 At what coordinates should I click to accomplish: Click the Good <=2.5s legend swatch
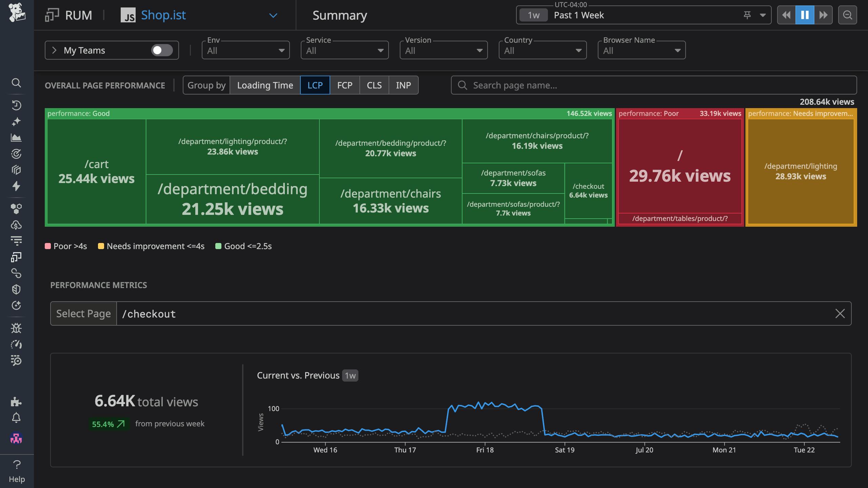(219, 246)
